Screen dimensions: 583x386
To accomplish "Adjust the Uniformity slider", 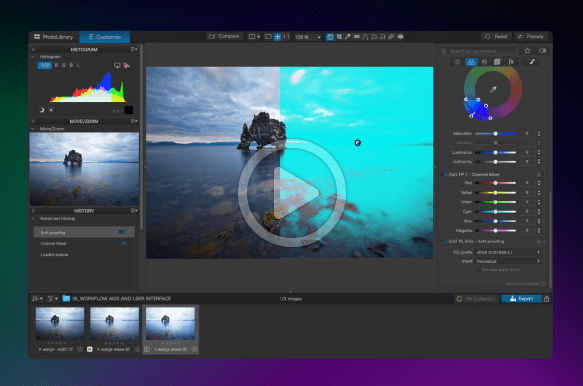I will click(x=495, y=162).
